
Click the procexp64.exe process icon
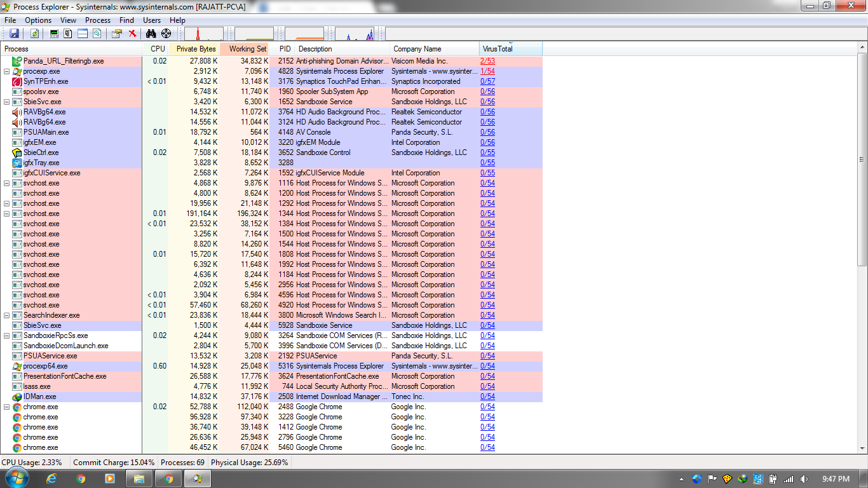(17, 366)
